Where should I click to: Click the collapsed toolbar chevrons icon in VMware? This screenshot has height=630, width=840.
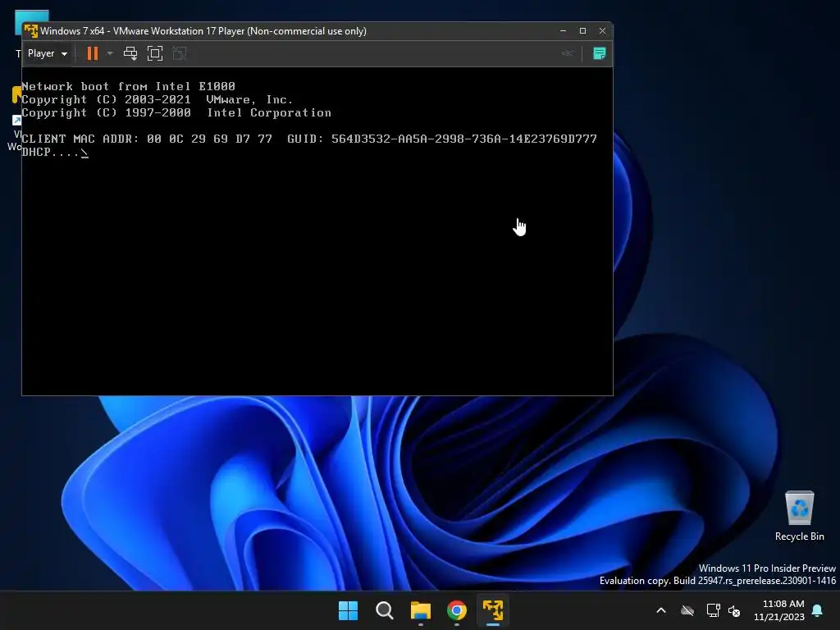point(568,53)
